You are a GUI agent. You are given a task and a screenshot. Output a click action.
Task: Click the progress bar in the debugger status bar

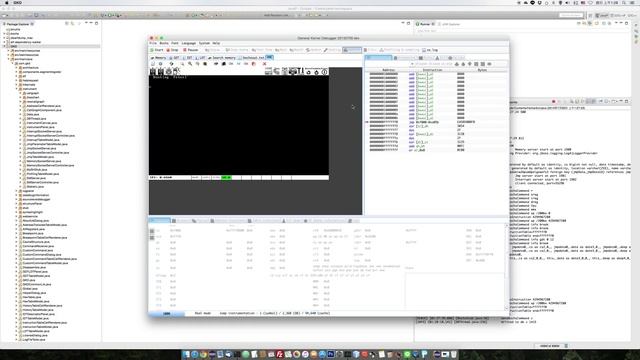(x=167, y=313)
